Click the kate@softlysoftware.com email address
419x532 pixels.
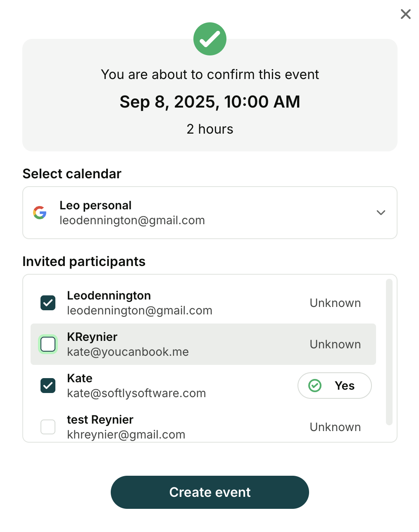click(x=136, y=393)
